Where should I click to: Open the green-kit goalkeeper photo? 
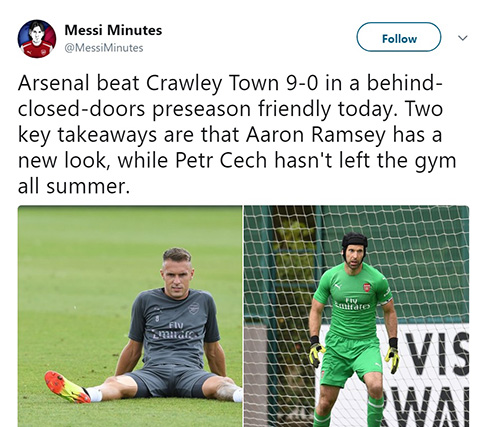point(356,316)
